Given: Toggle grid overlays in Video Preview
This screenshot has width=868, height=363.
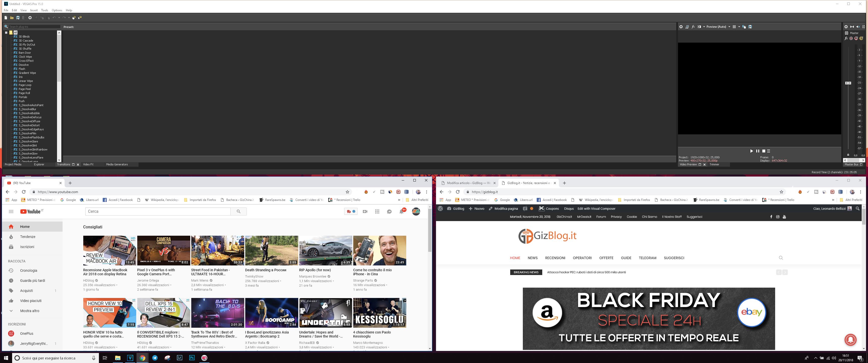Looking at the screenshot, I should (x=734, y=27).
